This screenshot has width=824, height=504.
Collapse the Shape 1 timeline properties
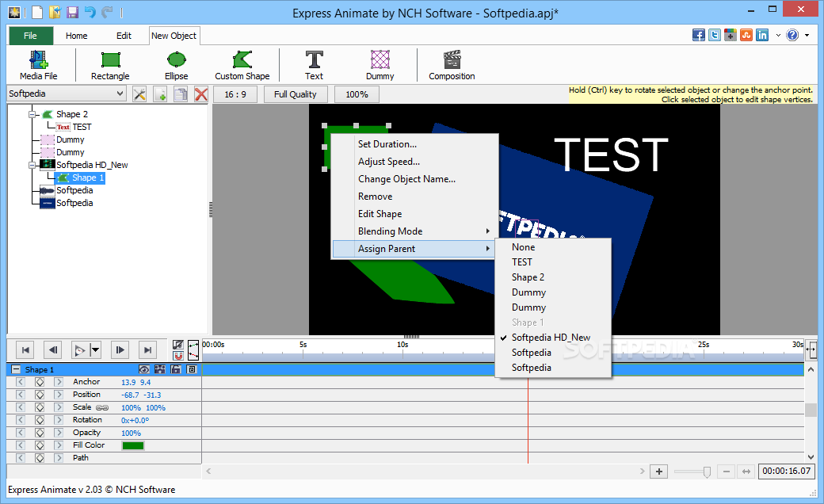16,369
